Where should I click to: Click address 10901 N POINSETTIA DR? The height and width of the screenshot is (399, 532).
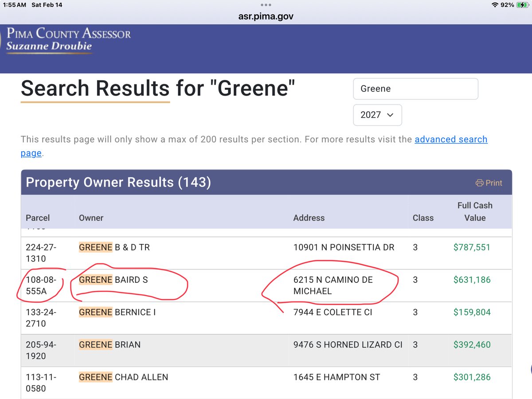(x=344, y=247)
